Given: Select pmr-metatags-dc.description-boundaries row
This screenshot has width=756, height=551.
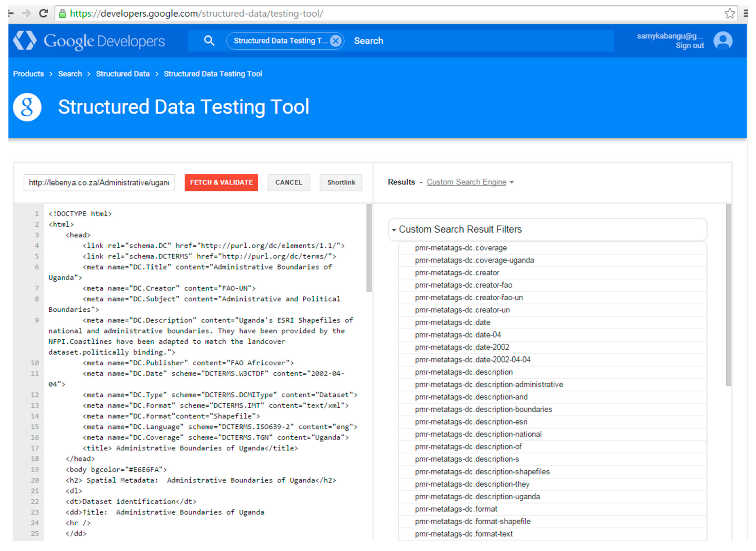Looking at the screenshot, I should pyautogui.click(x=552, y=410).
